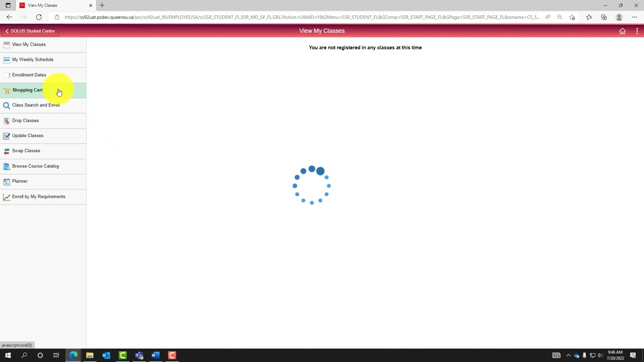Click the 'You are not registered in any classes' message
The image size is (644, 362).
coord(365,48)
